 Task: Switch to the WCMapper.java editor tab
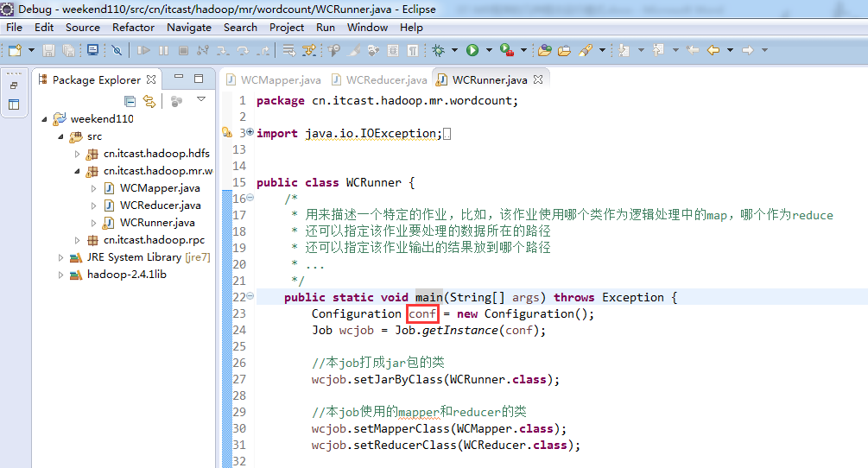pos(274,80)
